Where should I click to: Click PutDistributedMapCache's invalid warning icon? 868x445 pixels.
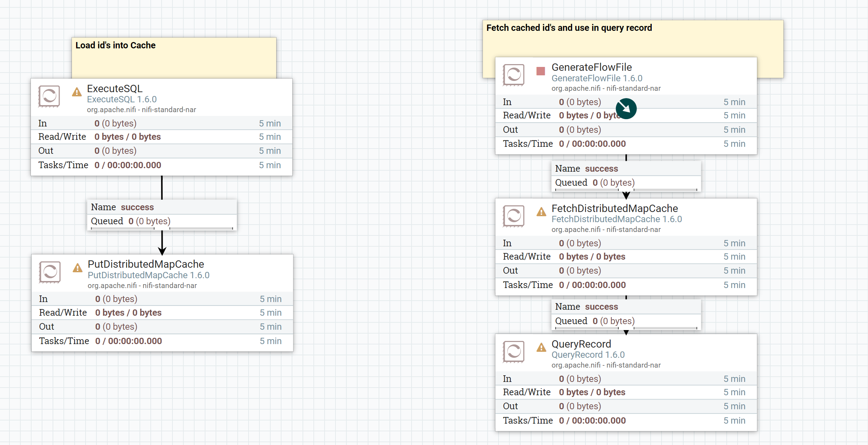tap(77, 268)
